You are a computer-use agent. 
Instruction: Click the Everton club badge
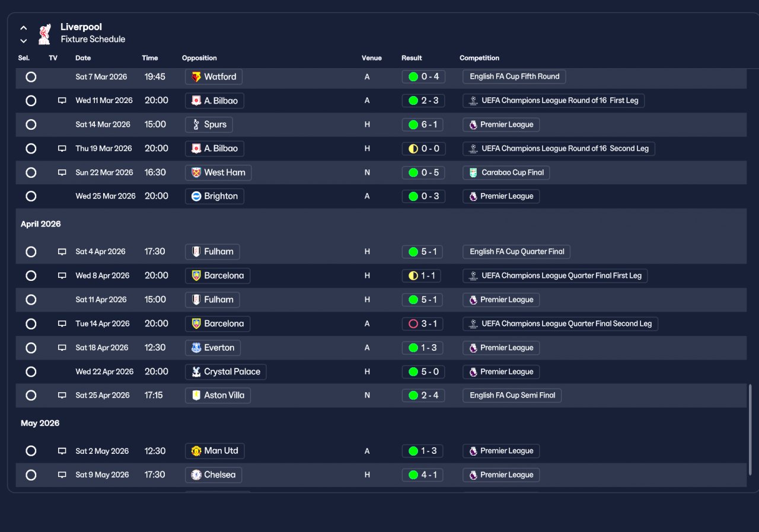[x=196, y=348]
